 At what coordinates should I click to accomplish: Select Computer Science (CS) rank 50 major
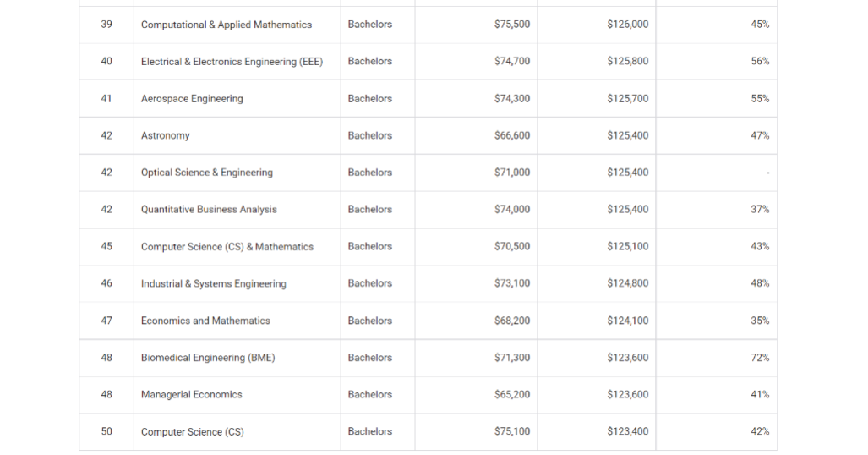(x=192, y=431)
